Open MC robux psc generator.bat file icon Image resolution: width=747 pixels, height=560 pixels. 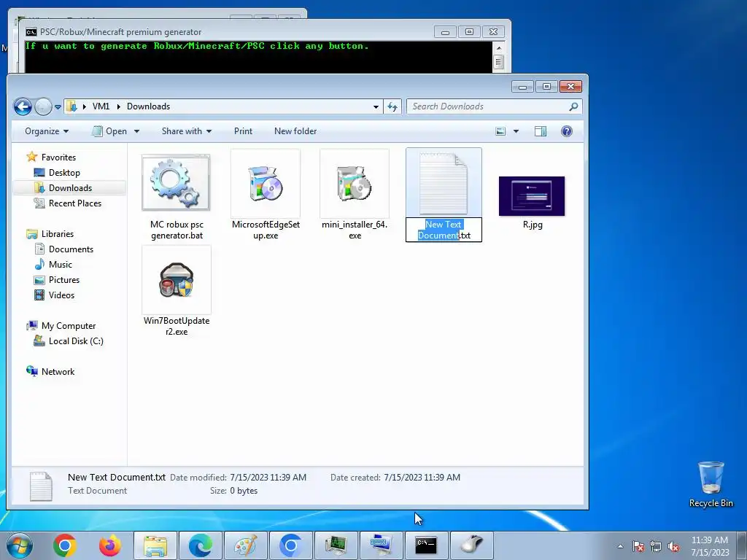(176, 183)
